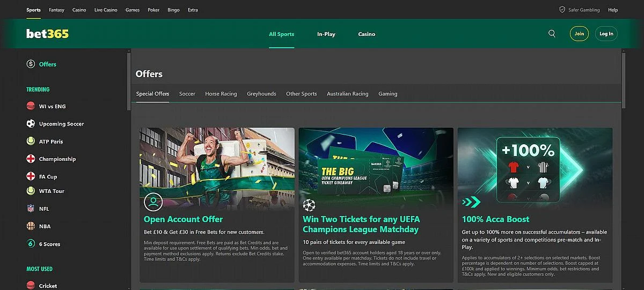The height and width of the screenshot is (290, 644).
Task: Click the tennis ball icon beside WTA Tour
Action: (31, 191)
